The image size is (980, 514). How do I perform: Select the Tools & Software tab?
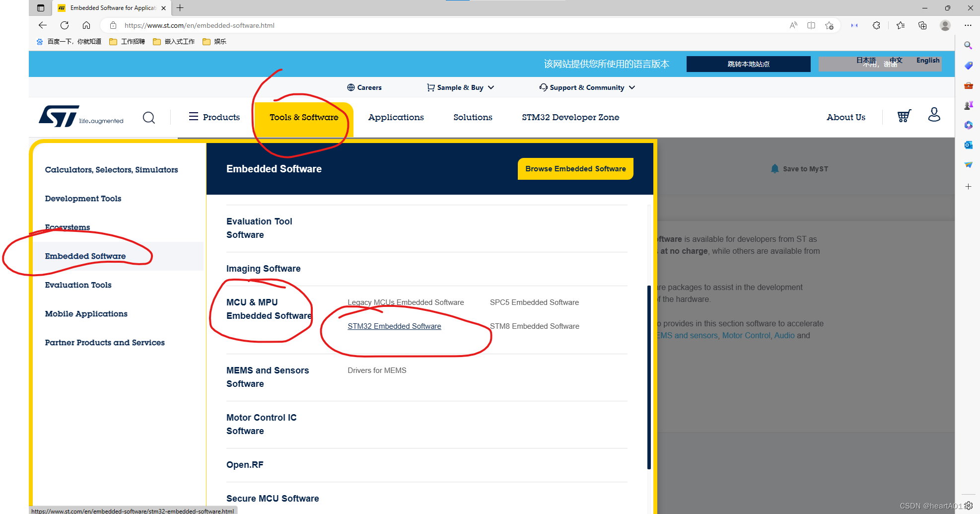pyautogui.click(x=304, y=118)
